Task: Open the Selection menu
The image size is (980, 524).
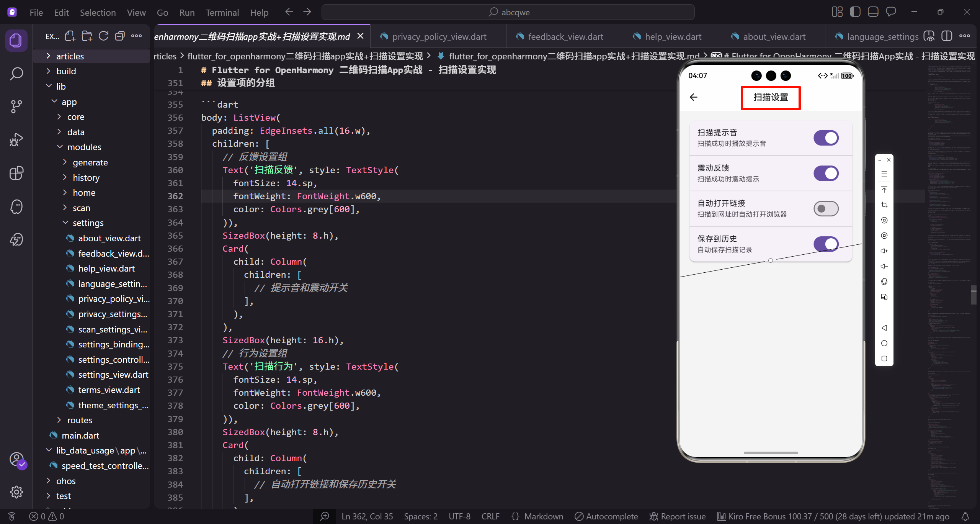Action: coord(98,13)
